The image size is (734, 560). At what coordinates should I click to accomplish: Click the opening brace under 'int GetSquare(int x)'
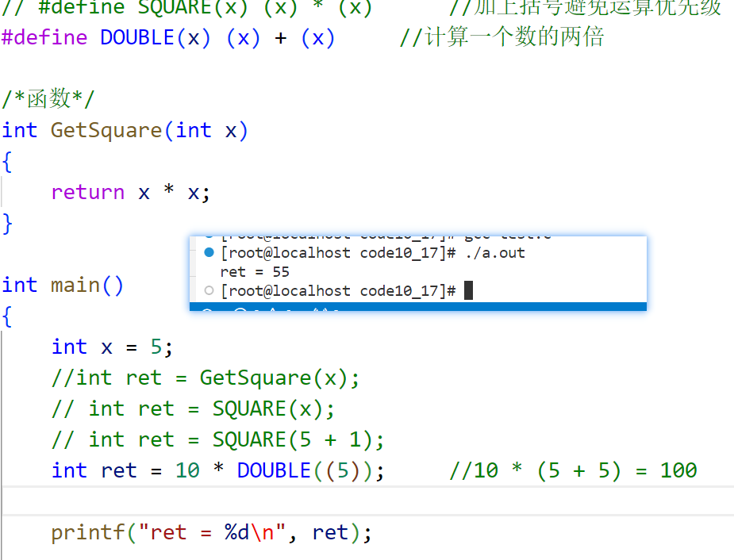click(x=6, y=162)
